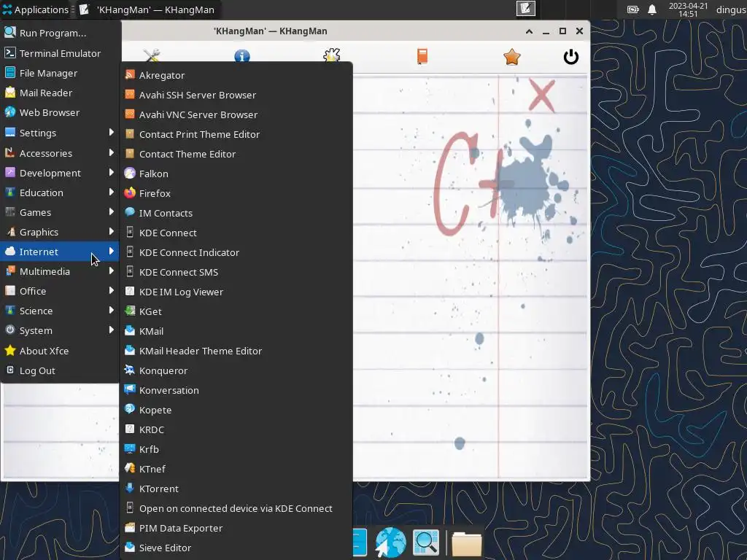The height and width of the screenshot is (560, 747).
Task: Open KMail Header Theme Editor
Action: point(236,351)
